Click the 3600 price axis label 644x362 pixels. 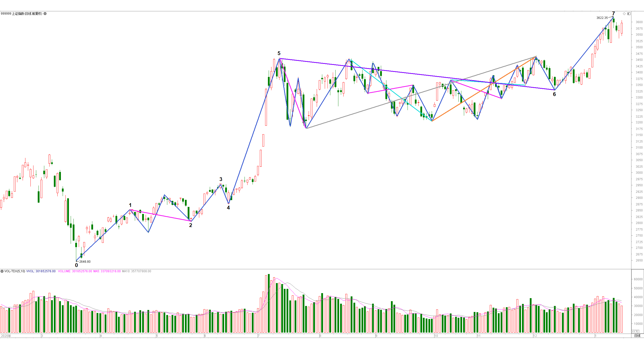639,22
